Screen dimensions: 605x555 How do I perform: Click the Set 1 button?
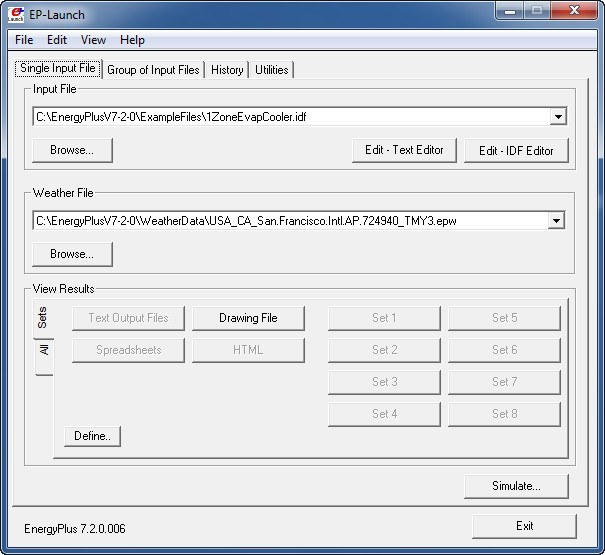pyautogui.click(x=384, y=318)
